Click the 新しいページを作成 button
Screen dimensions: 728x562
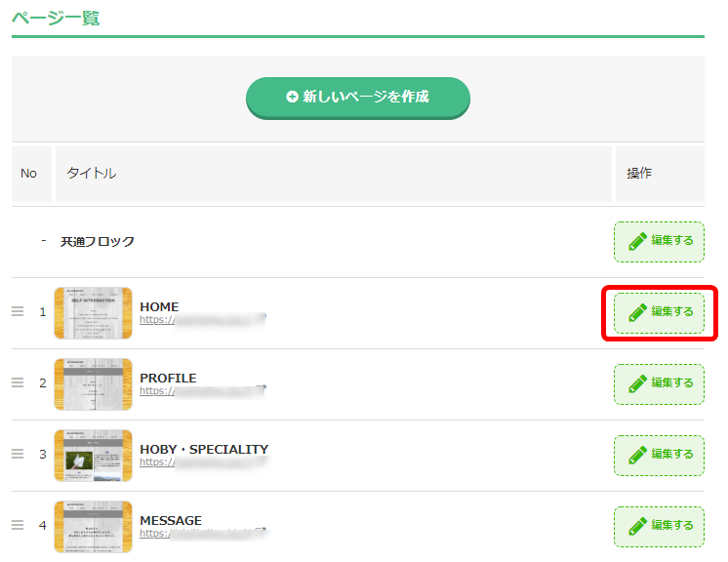(x=358, y=98)
